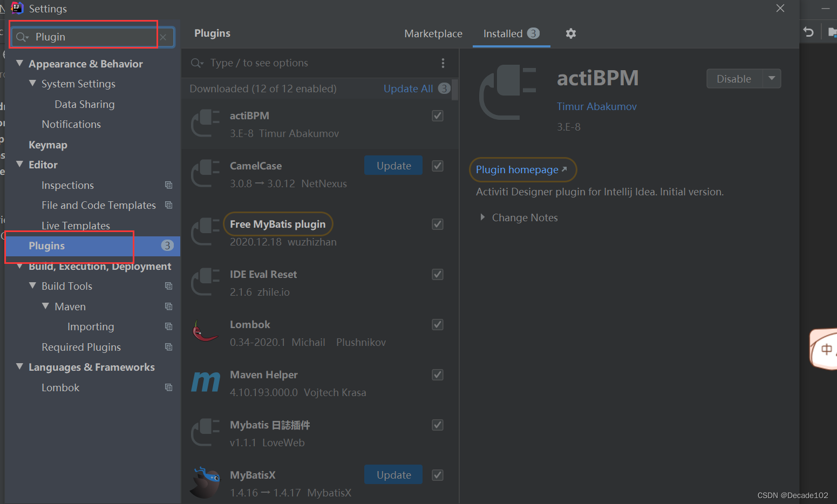The width and height of the screenshot is (837, 504).
Task: Uncheck the Maven Helper plugin
Action: coord(438,374)
